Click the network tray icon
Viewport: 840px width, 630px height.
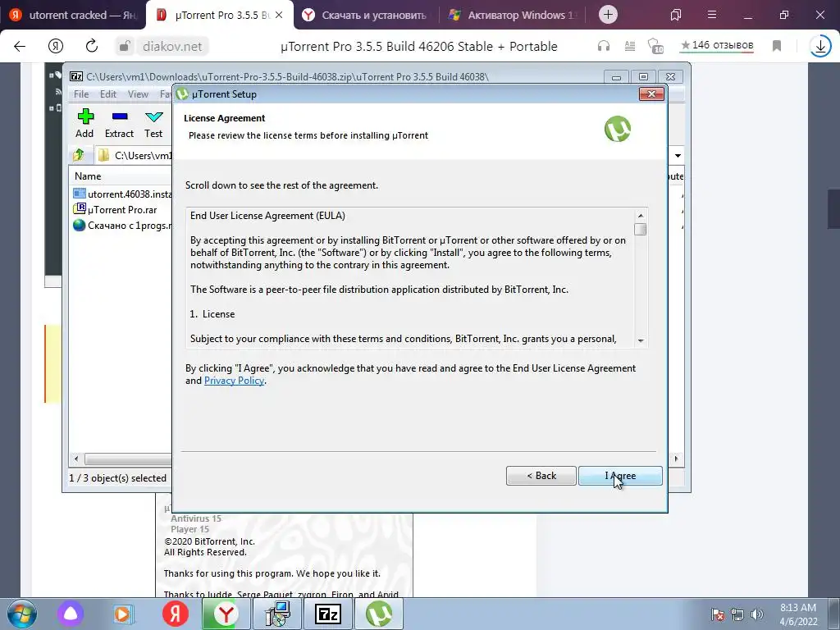(737, 614)
